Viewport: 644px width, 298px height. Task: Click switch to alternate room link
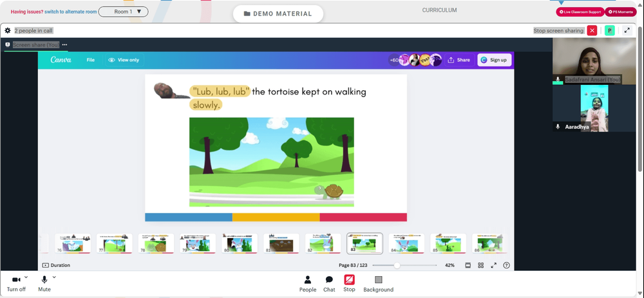[x=71, y=12]
